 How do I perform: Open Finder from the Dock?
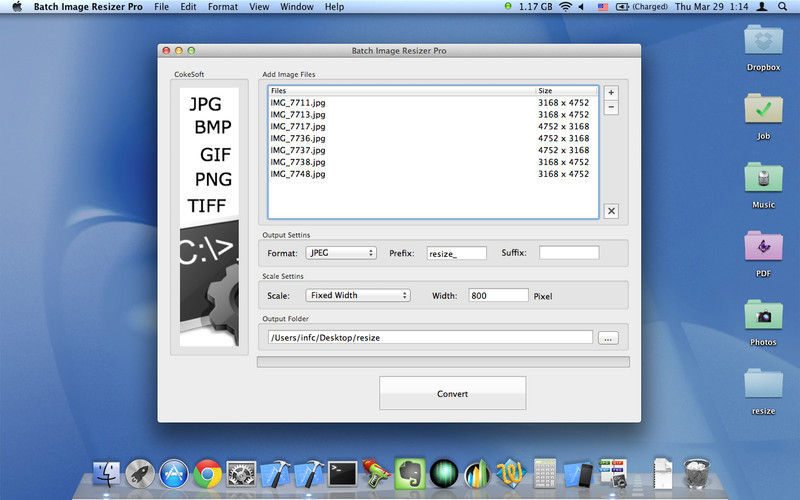click(x=107, y=473)
